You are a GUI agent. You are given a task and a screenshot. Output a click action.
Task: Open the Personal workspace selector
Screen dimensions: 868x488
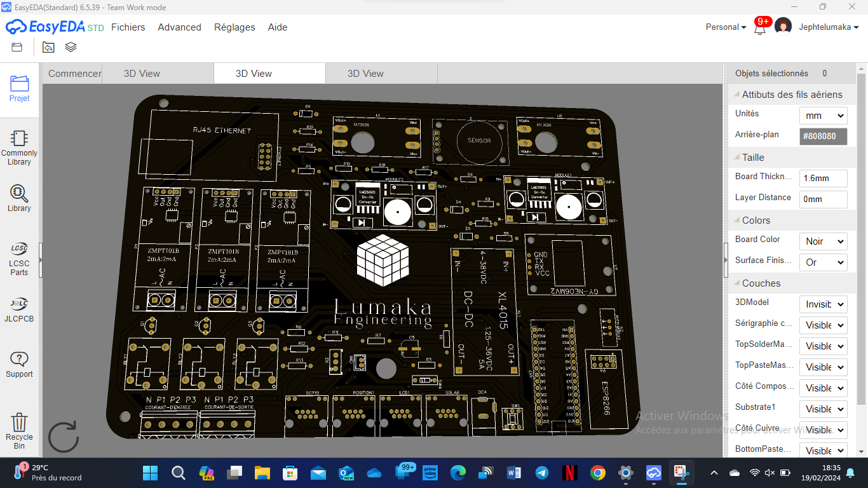726,27
